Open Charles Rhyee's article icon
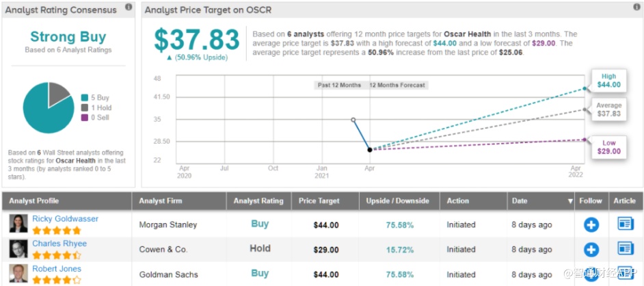 (626, 248)
